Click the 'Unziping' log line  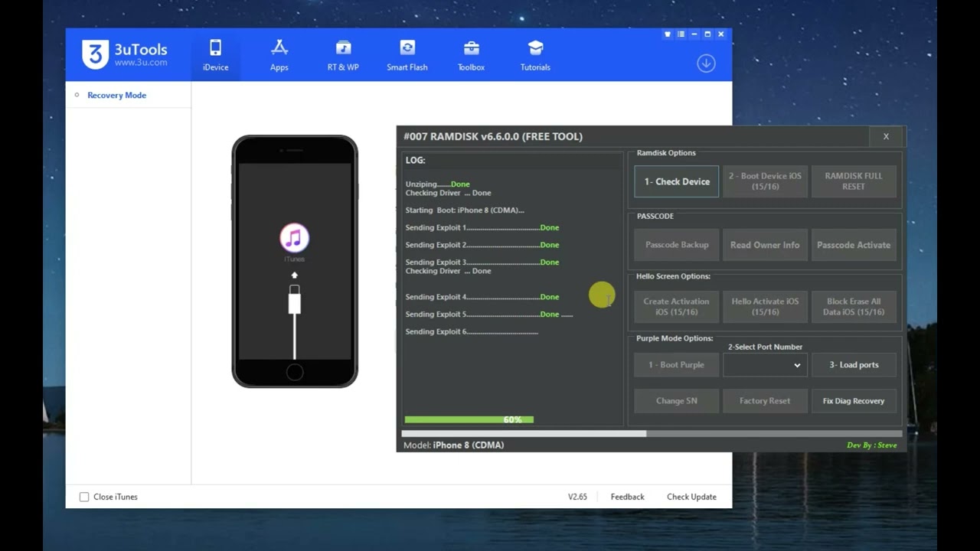coord(437,184)
